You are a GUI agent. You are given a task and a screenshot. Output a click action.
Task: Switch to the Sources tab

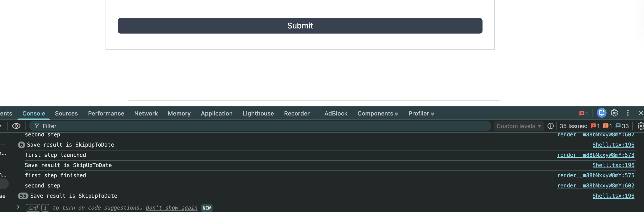66,114
